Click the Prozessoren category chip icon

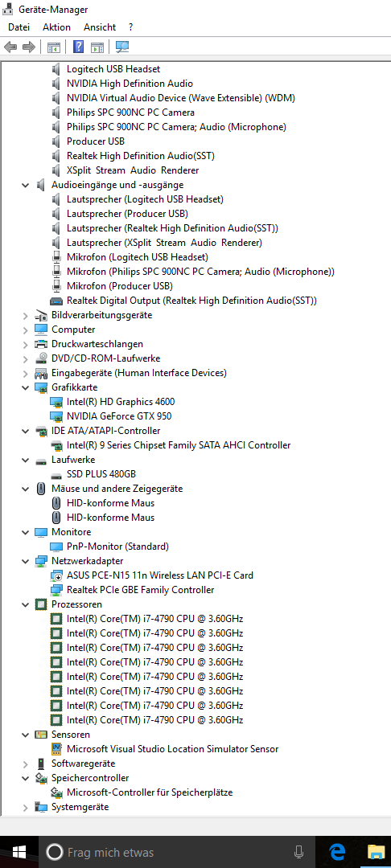tap(41, 604)
